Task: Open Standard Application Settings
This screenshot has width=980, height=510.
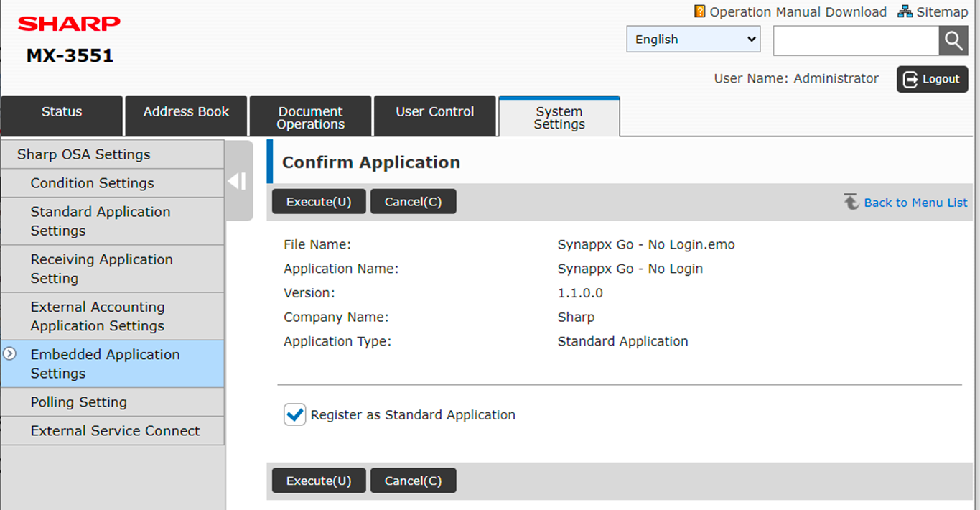Action: 113,221
